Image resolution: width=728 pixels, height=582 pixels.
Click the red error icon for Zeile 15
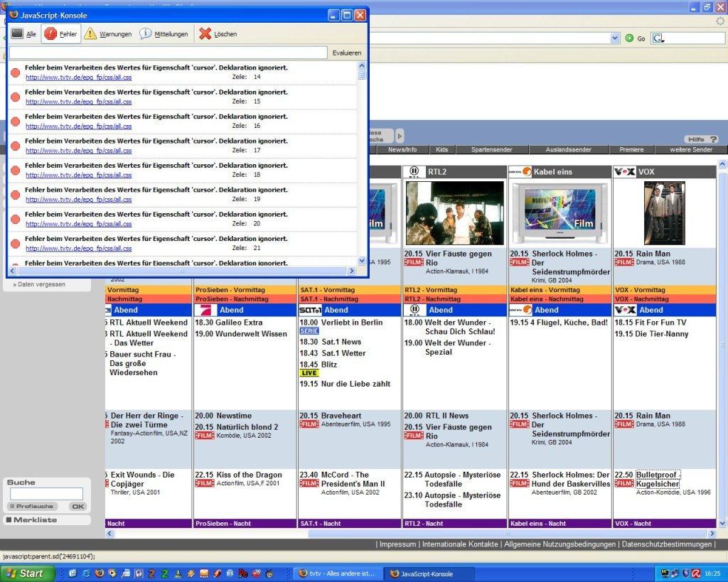coord(16,97)
